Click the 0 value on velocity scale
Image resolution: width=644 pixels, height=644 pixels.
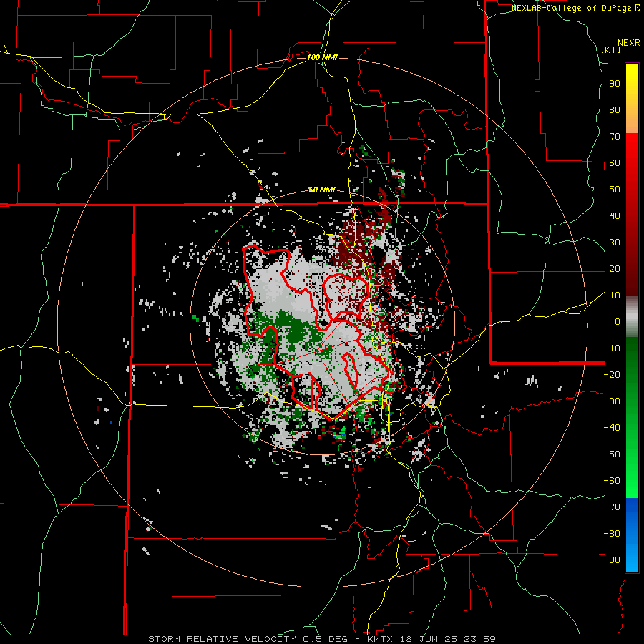618,321
